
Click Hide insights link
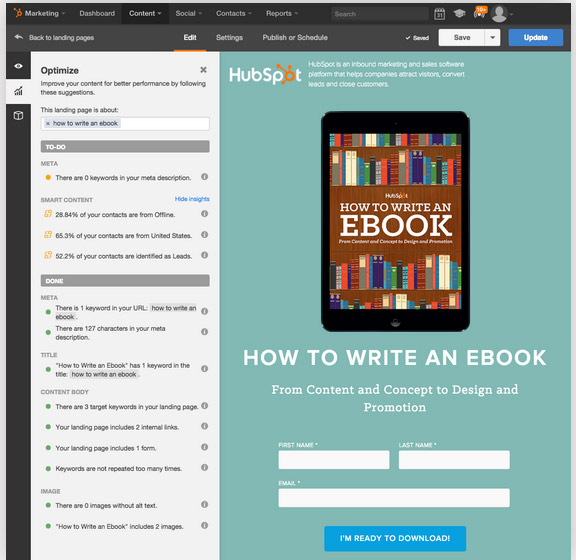coord(192,199)
